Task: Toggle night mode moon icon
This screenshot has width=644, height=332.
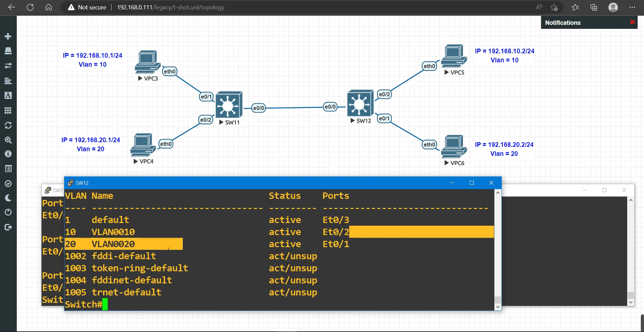Action: 8,198
